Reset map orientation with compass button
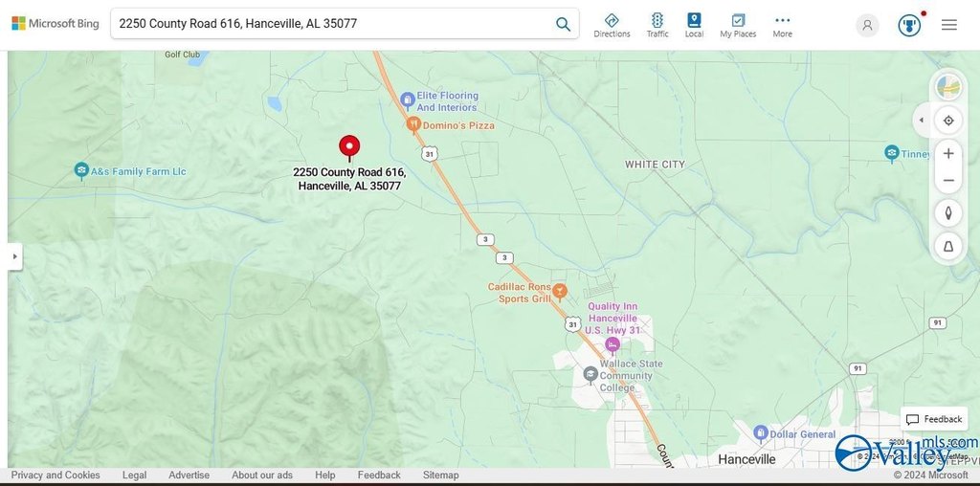Viewport: 980px width, 486px height. (947, 213)
